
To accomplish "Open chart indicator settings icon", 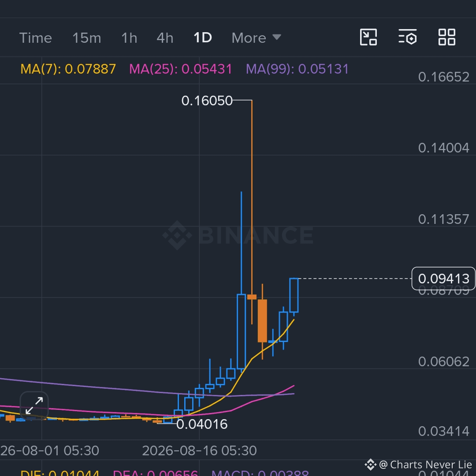I will point(407,37).
